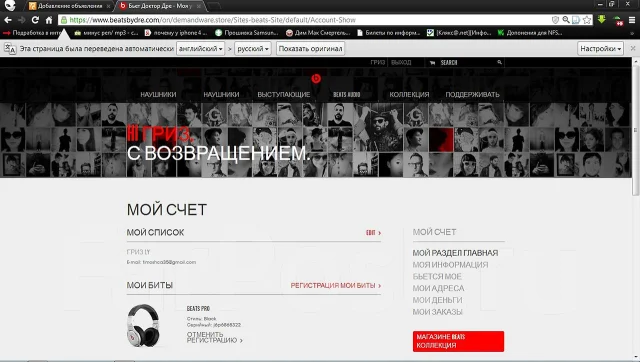Click Показать оригинал button
Screen dimensions: 640x362
coord(310,49)
